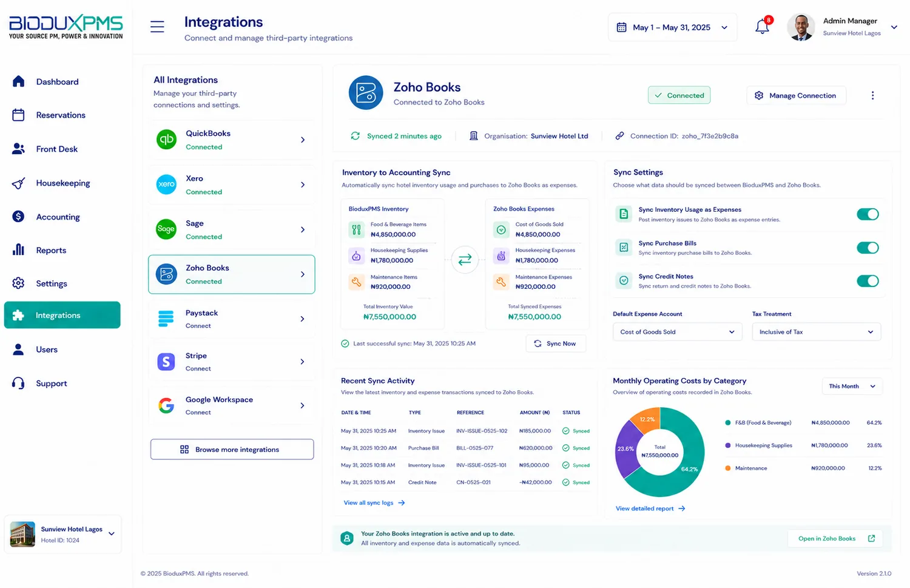Click the organisation building icon

click(x=474, y=136)
